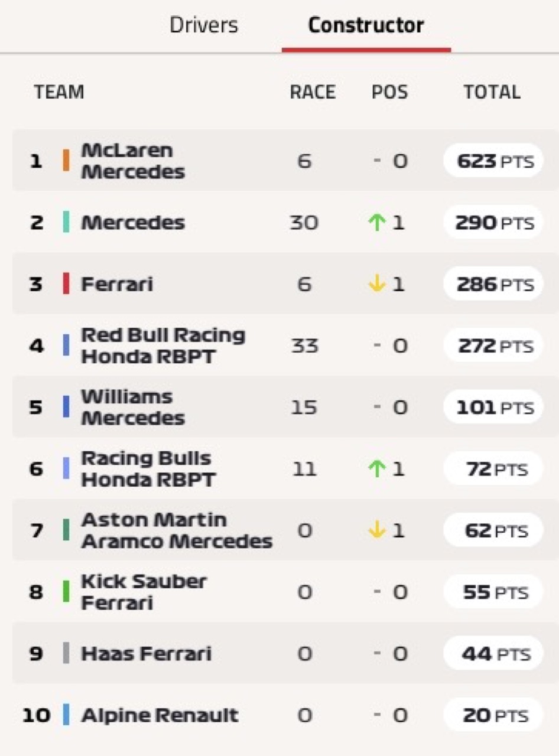Click the orange McLaren team color bar

click(x=66, y=161)
